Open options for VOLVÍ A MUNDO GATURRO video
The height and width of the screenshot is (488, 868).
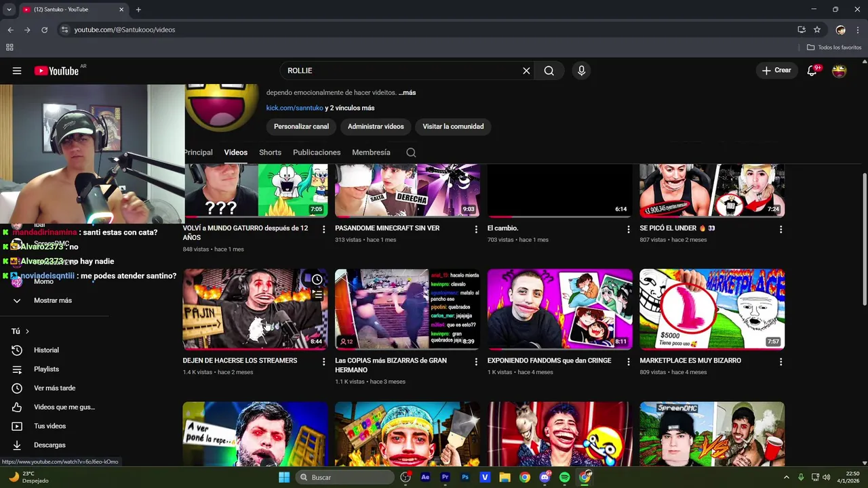point(323,230)
